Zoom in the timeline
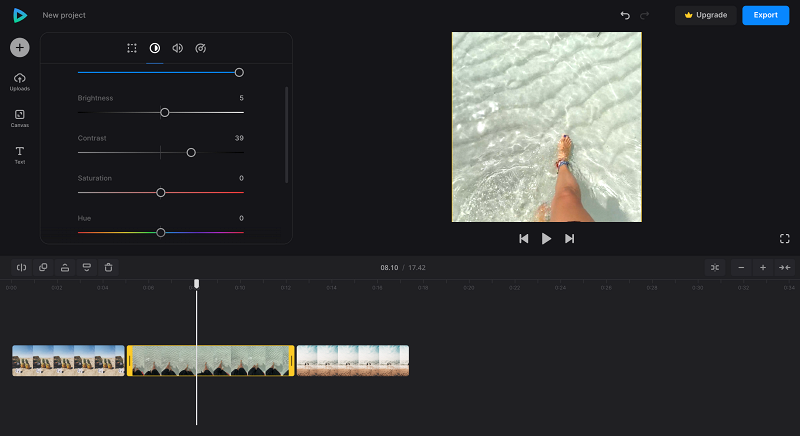Screen dimensions: 800x436 (x=763, y=267)
